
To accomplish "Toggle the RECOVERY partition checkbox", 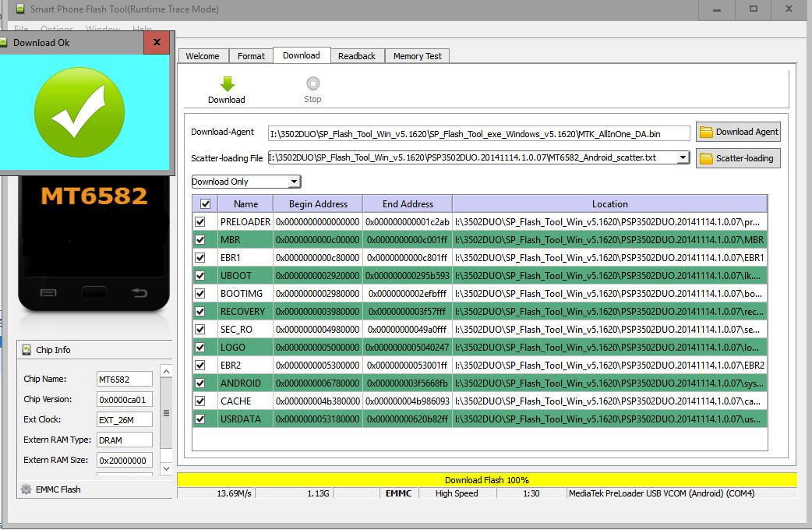I will point(200,312).
